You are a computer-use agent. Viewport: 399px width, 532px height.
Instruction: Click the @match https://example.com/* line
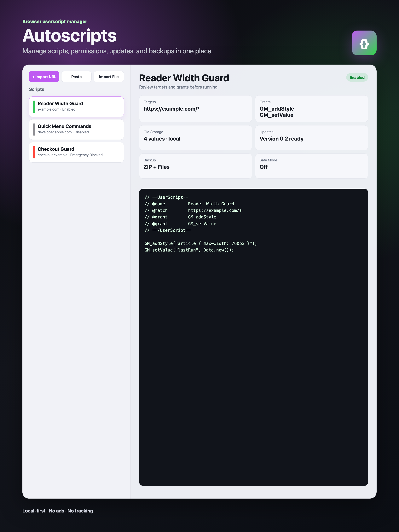point(193,211)
